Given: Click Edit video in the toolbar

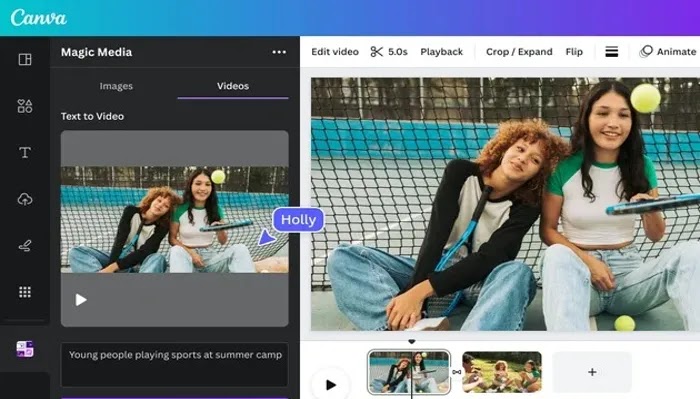Looking at the screenshot, I should click(335, 52).
